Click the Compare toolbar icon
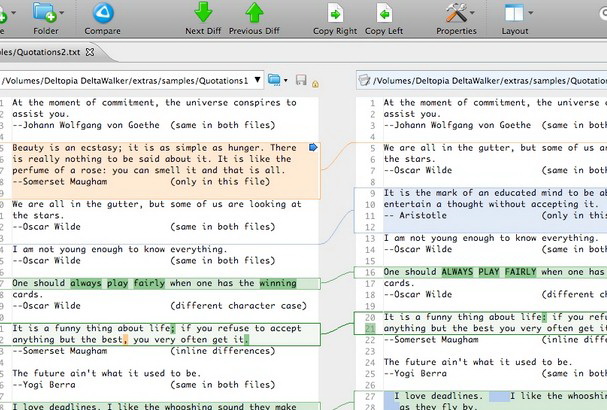 point(102,14)
